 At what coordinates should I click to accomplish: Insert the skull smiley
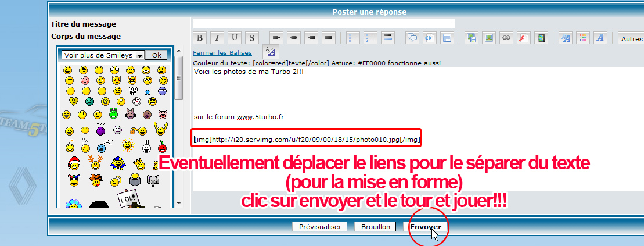pyautogui.click(x=133, y=91)
